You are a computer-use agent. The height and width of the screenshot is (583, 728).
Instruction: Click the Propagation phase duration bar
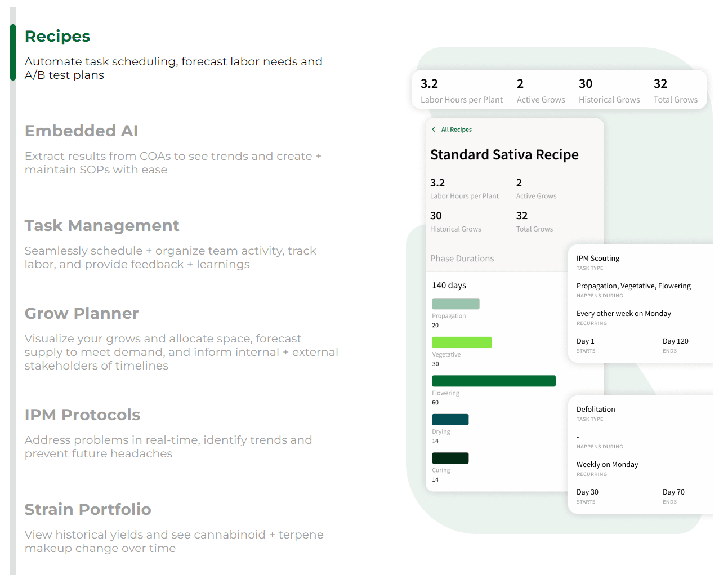click(455, 304)
